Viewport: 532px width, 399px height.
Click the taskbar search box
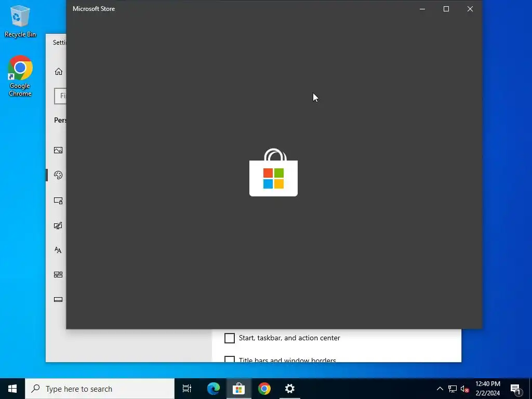pos(100,389)
